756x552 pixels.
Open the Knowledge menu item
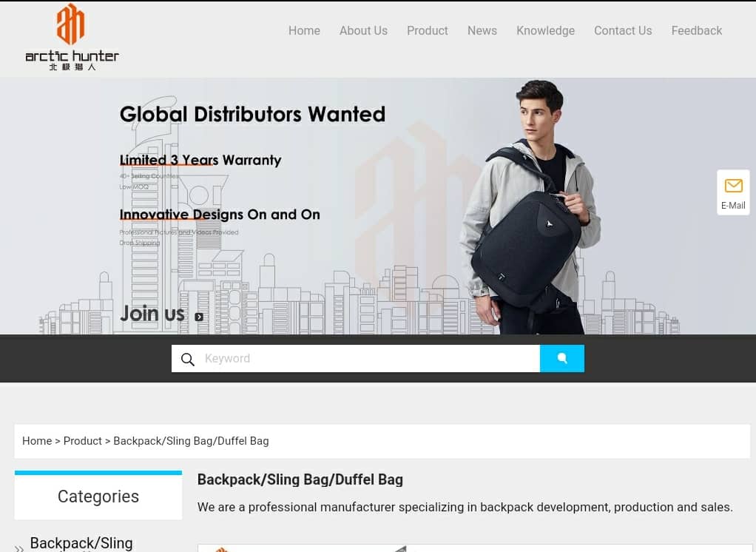pyautogui.click(x=545, y=30)
